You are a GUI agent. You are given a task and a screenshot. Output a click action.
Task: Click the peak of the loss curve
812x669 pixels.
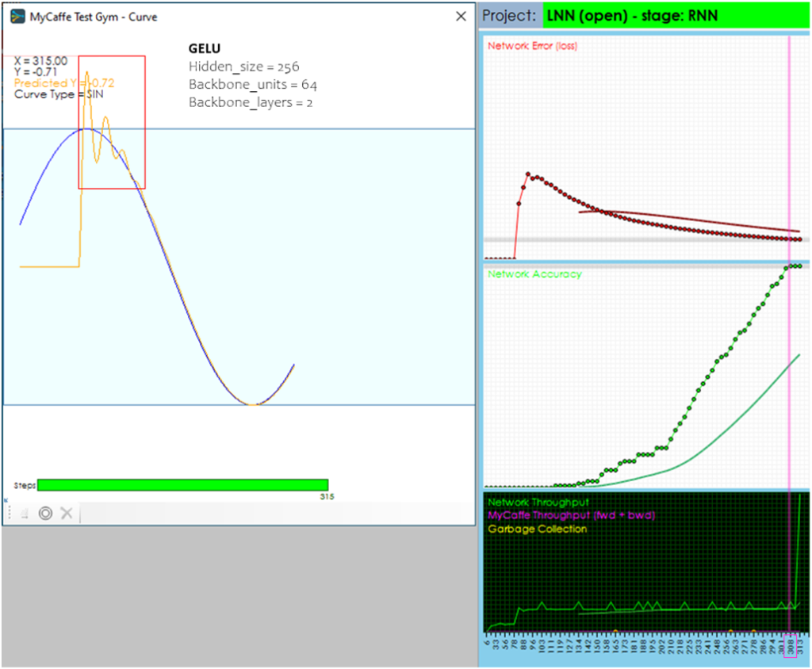pyautogui.click(x=529, y=174)
